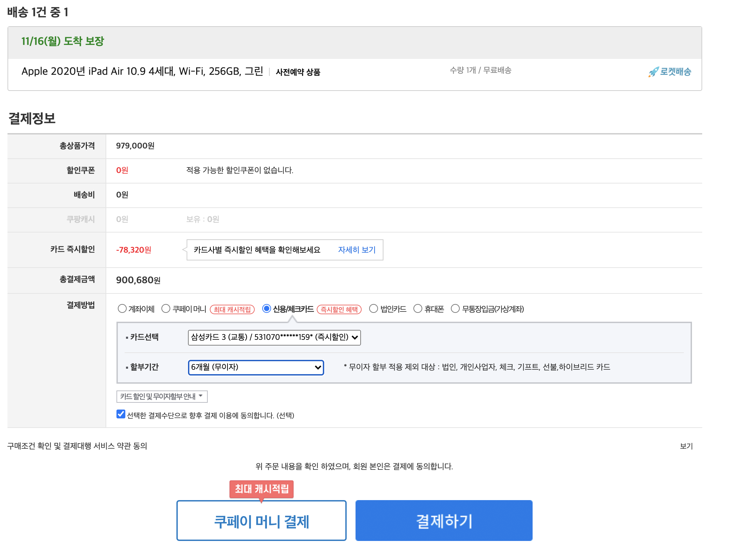The image size is (756, 559).
Task: Select 법인카드 payment option
Action: pos(374,309)
